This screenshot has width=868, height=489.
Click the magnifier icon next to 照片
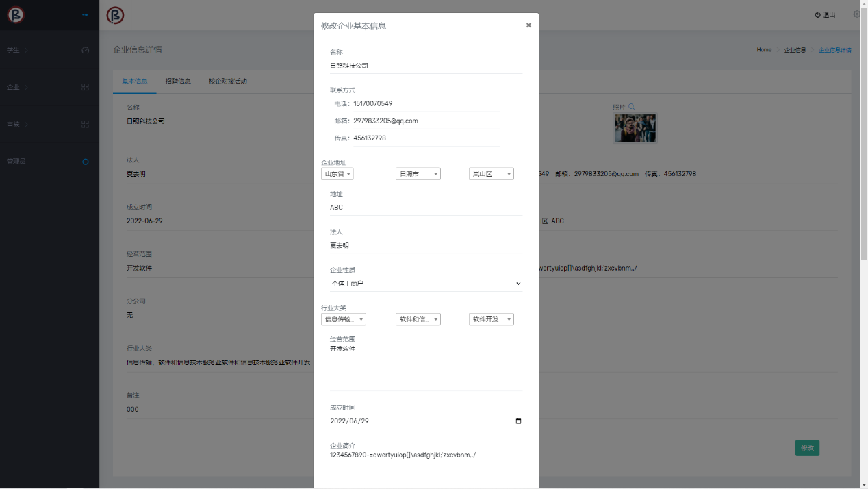[x=631, y=107]
